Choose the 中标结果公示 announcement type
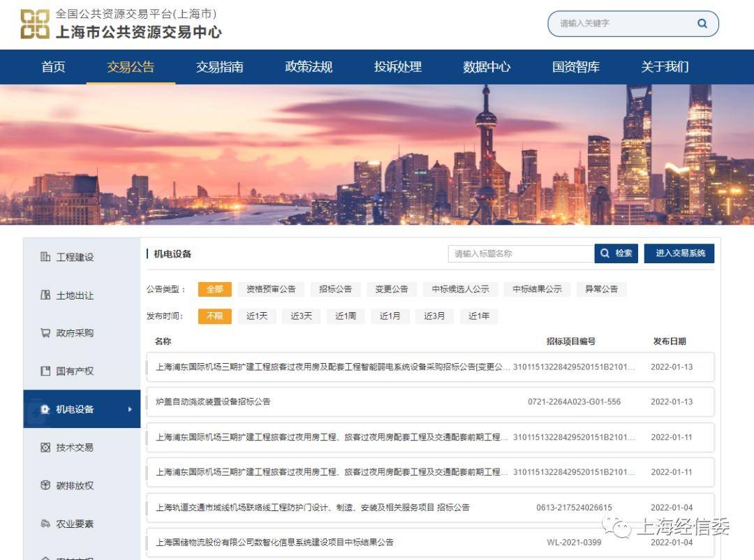Viewport: 754px width, 560px height. 537,289
